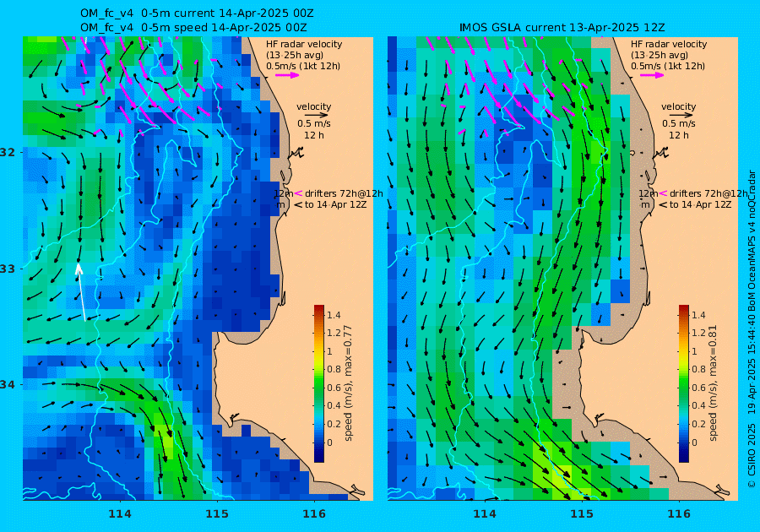Click 'drifters 72h@12h' text in the right map
The width and height of the screenshot is (760, 532).
click(708, 193)
